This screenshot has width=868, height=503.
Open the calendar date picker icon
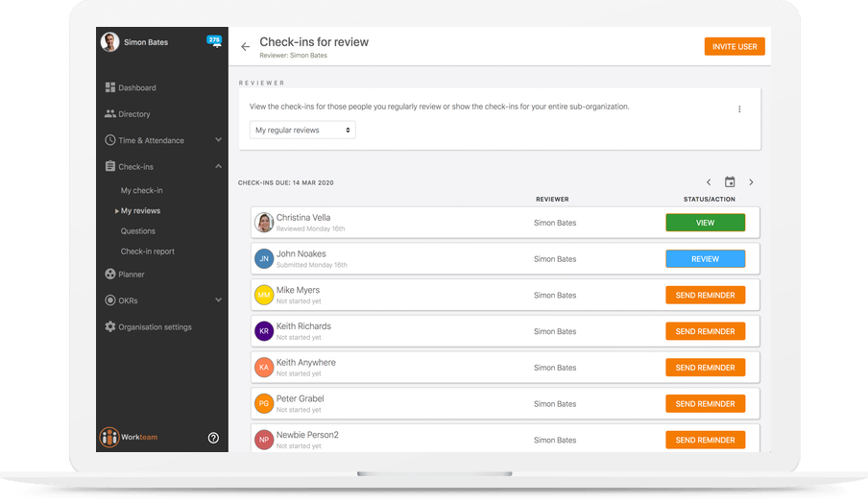(730, 182)
